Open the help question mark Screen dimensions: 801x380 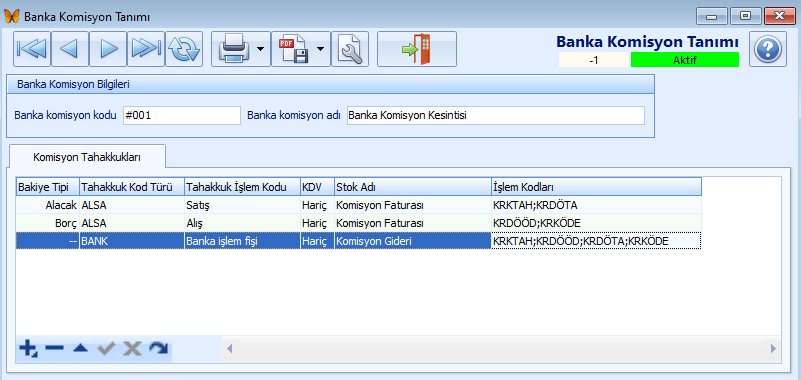coord(768,49)
